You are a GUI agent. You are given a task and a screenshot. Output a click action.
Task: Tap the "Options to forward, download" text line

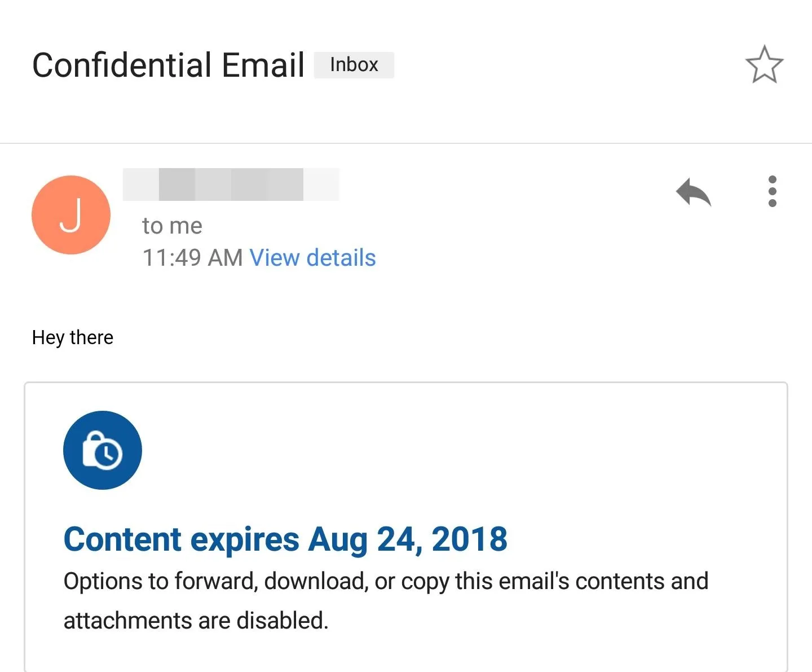386,582
